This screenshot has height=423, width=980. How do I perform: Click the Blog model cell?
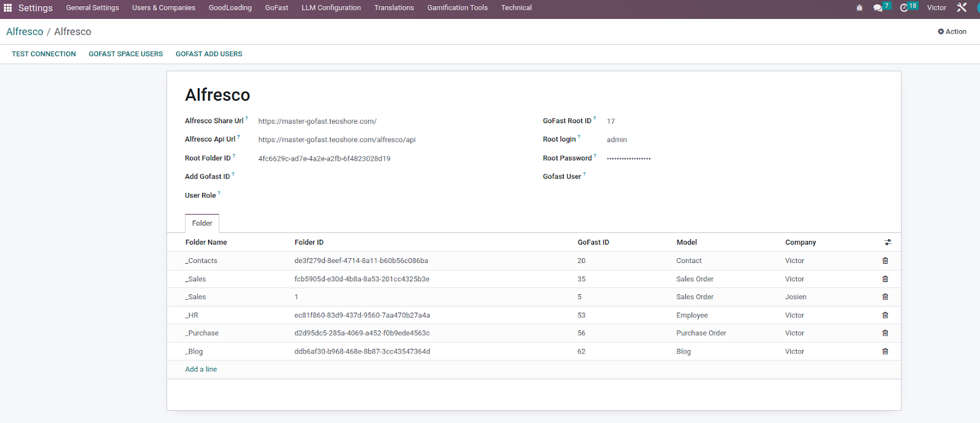684,351
